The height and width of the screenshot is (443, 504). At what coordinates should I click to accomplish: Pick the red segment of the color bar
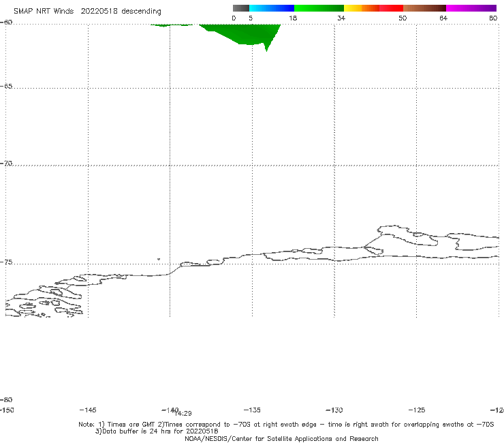pos(391,8)
